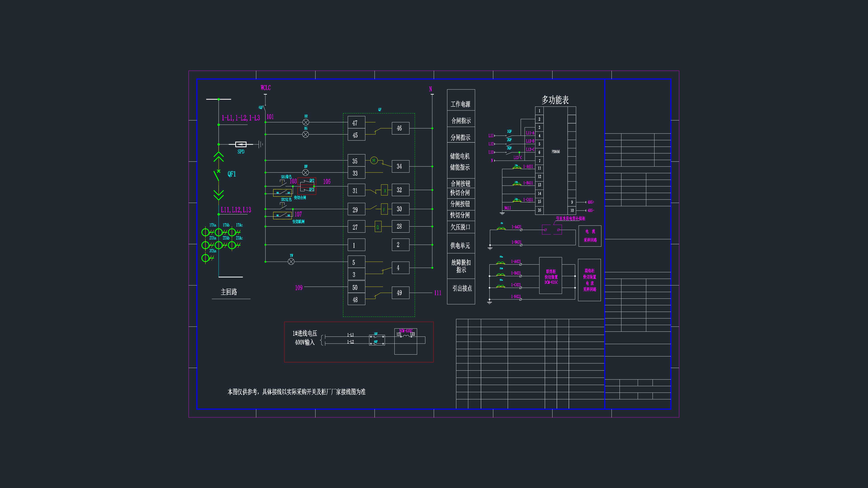Click the 485- output label
Image resolution: width=868 pixels, height=488 pixels.
click(591, 211)
